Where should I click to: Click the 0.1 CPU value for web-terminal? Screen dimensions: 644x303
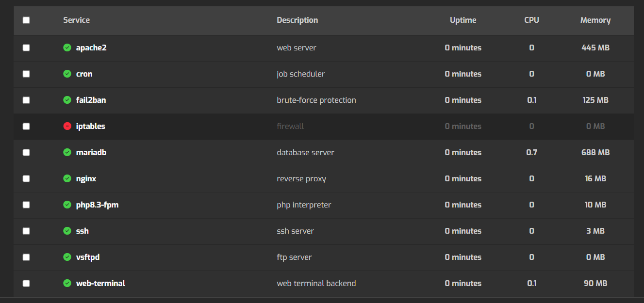point(532,283)
